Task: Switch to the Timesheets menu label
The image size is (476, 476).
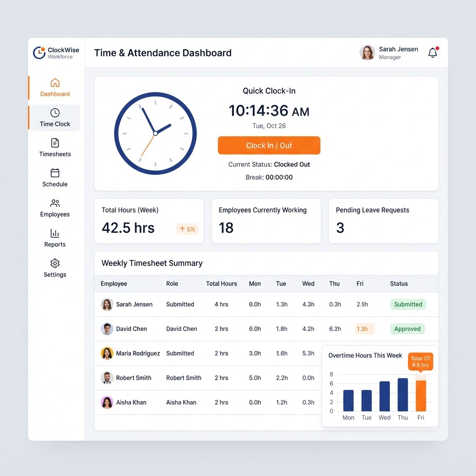Action: coord(55,154)
